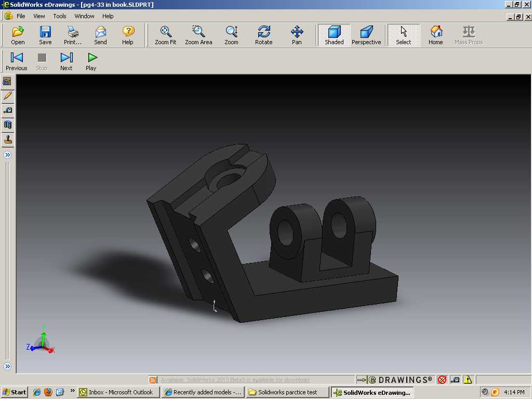This screenshot has width=532, height=399.
Task: Switch to Inbox - Microsoft Outlook taskbar button
Action: 118,392
